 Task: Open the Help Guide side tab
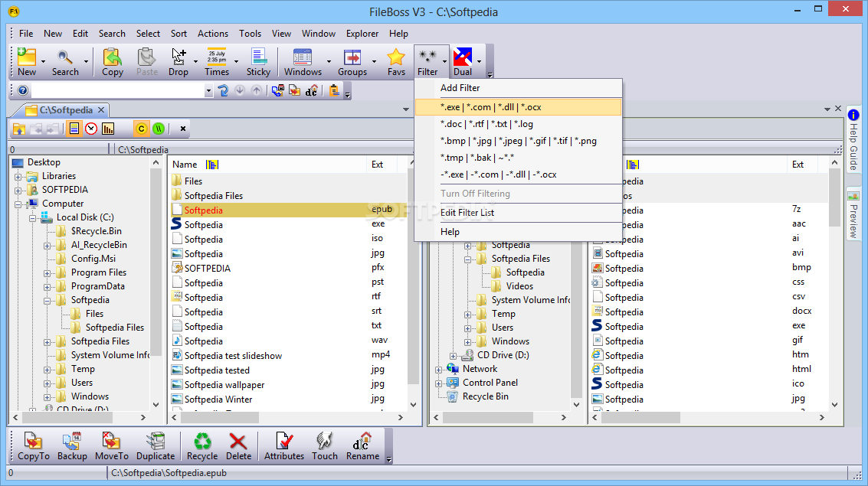(x=853, y=139)
